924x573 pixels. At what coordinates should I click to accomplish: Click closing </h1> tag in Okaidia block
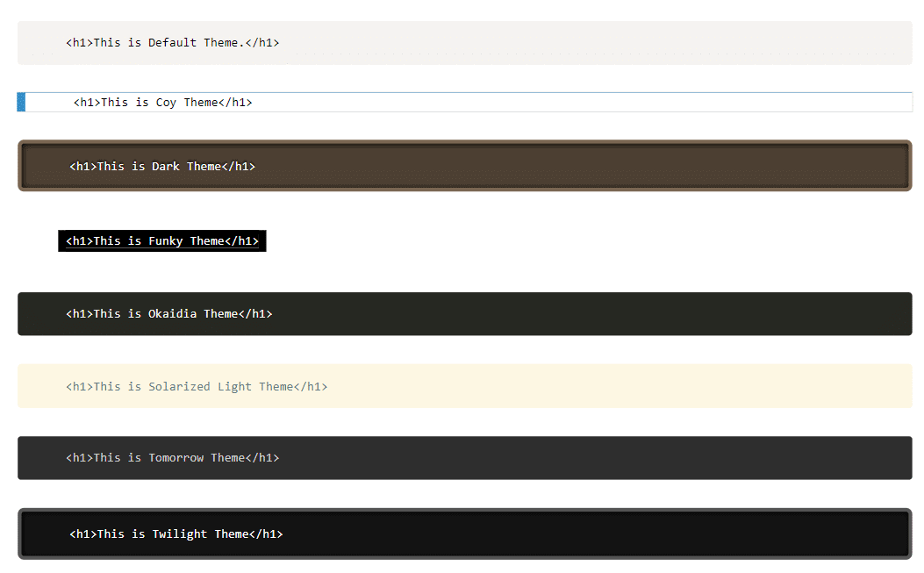pos(255,314)
